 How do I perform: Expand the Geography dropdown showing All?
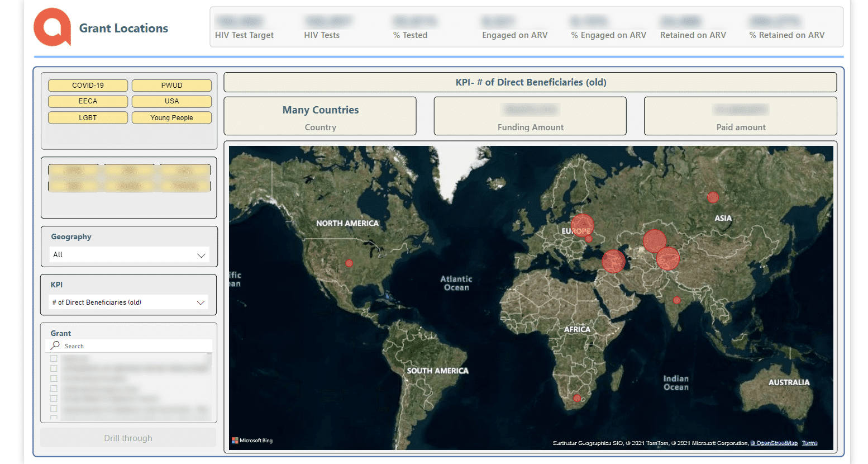click(x=129, y=255)
